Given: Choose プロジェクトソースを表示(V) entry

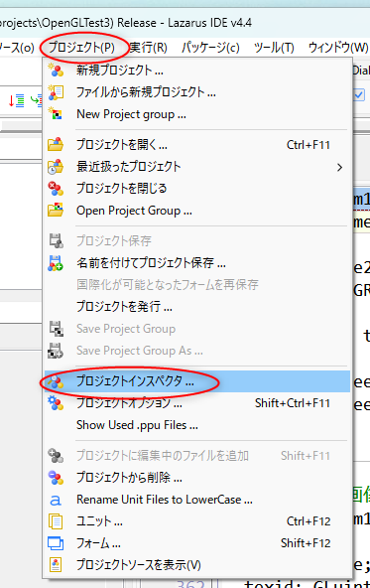Looking at the screenshot, I should [197, 565].
